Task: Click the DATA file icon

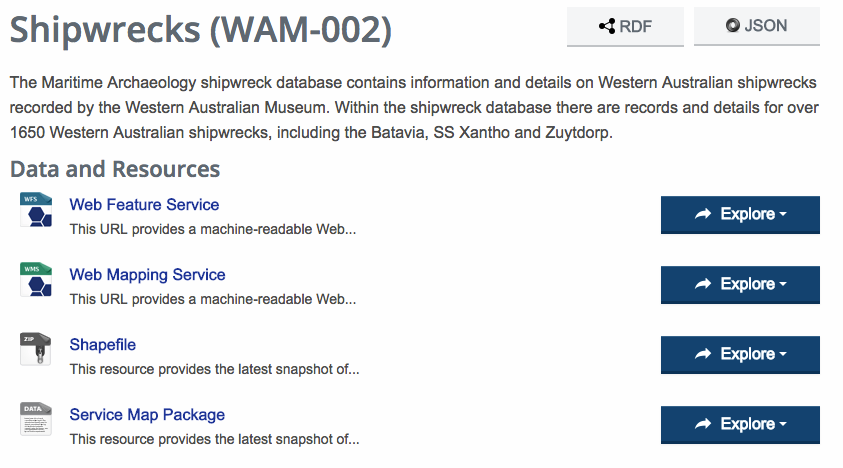Action: pos(36,419)
